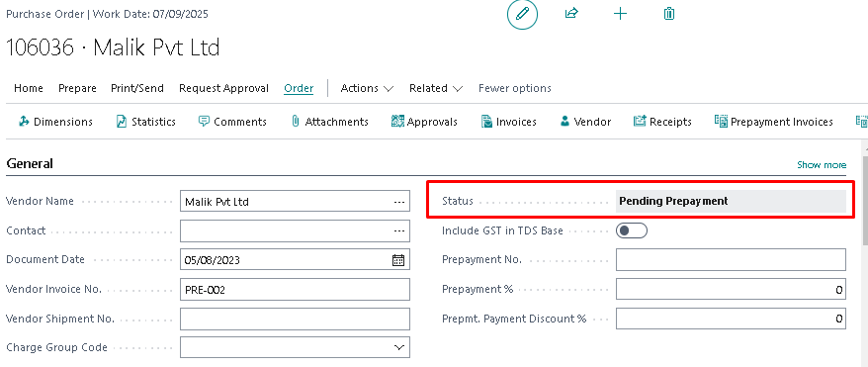Viewport: 868px width, 367px height.
Task: Click the Show more link
Action: 822,165
